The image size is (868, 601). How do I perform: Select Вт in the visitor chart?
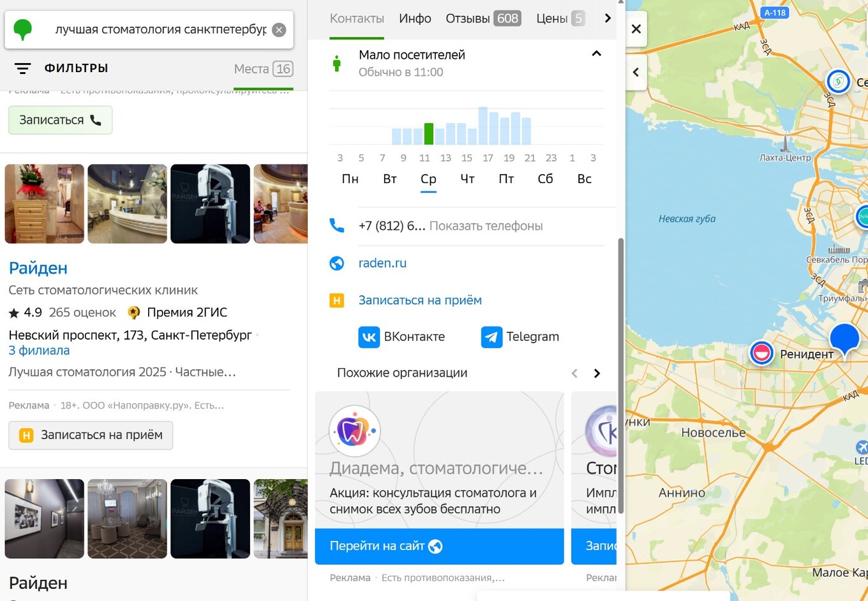(390, 179)
